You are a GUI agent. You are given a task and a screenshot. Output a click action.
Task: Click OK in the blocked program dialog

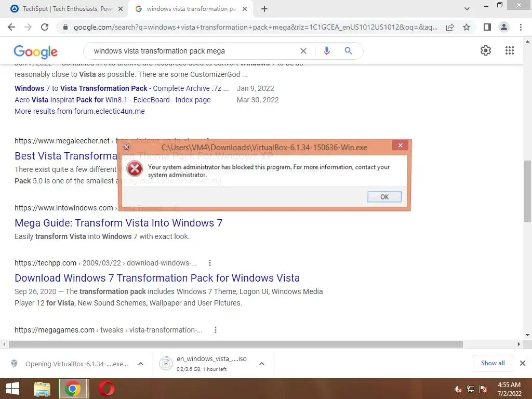pyautogui.click(x=384, y=197)
